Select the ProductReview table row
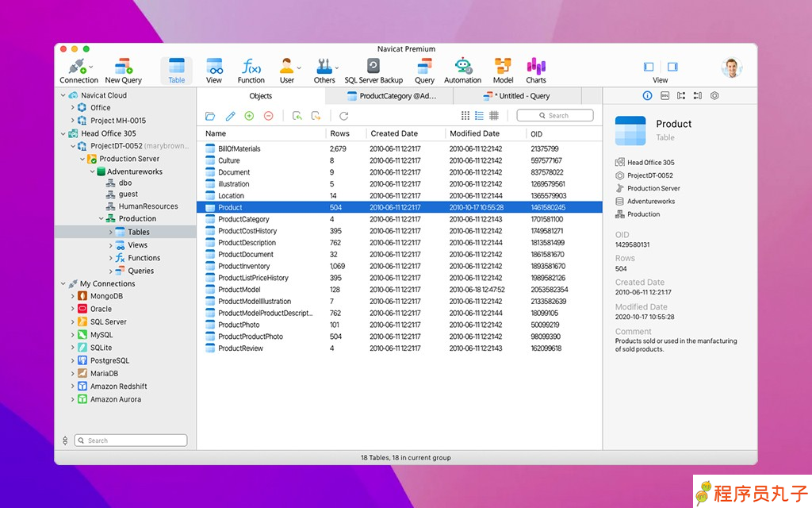 pos(400,348)
